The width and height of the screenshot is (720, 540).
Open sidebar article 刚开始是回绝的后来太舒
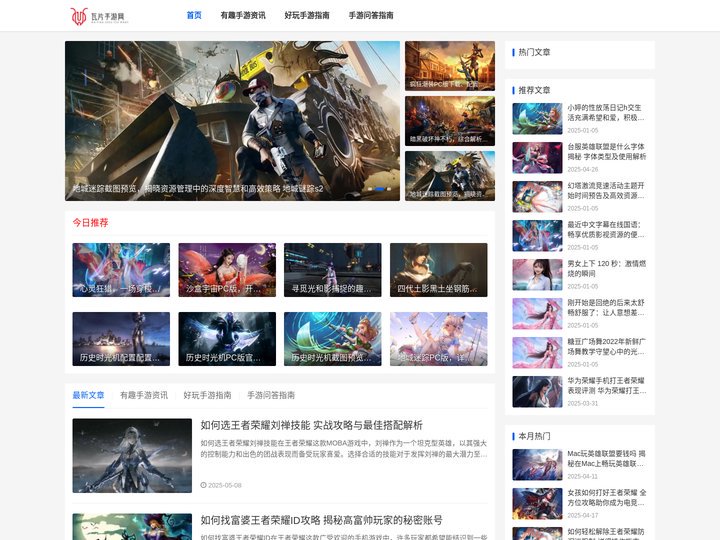point(606,308)
